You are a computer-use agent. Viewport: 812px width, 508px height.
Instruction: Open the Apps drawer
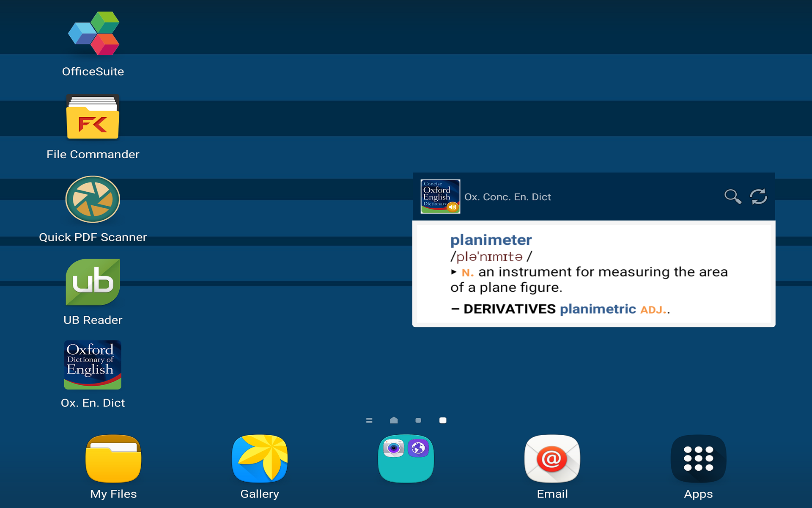[x=698, y=459]
